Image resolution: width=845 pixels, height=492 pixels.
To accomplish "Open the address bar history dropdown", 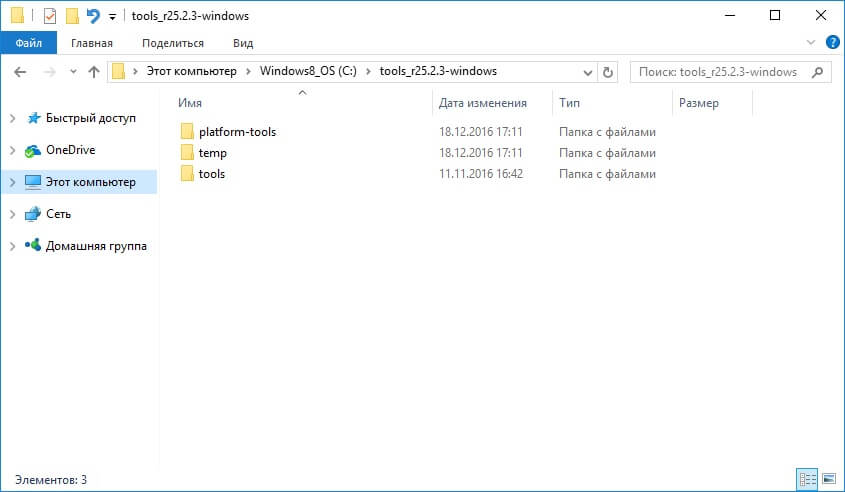I will pos(588,72).
